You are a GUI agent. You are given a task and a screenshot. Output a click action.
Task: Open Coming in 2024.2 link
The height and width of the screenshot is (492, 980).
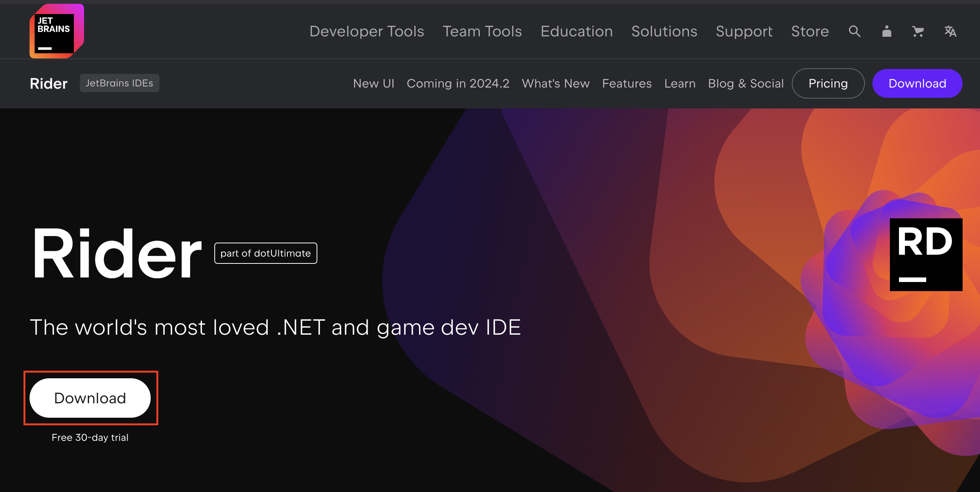pyautogui.click(x=458, y=83)
